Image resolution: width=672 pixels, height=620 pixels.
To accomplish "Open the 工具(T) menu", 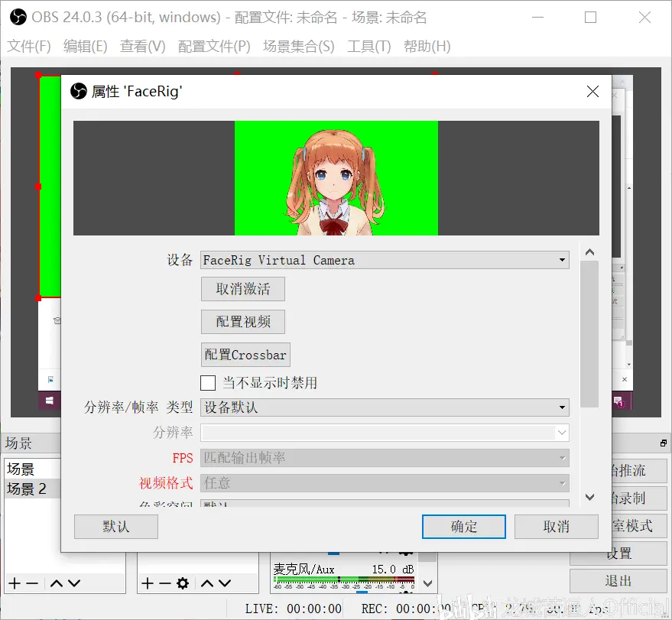I will click(x=369, y=46).
